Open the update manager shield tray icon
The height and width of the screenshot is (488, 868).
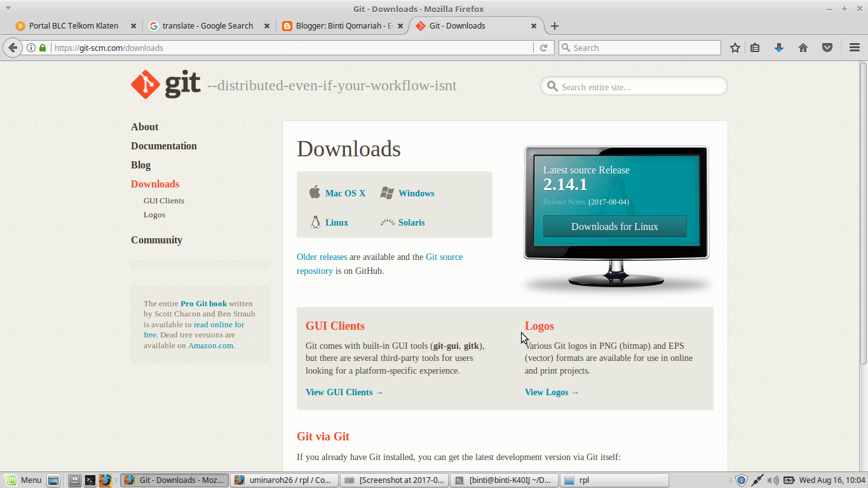click(x=741, y=480)
